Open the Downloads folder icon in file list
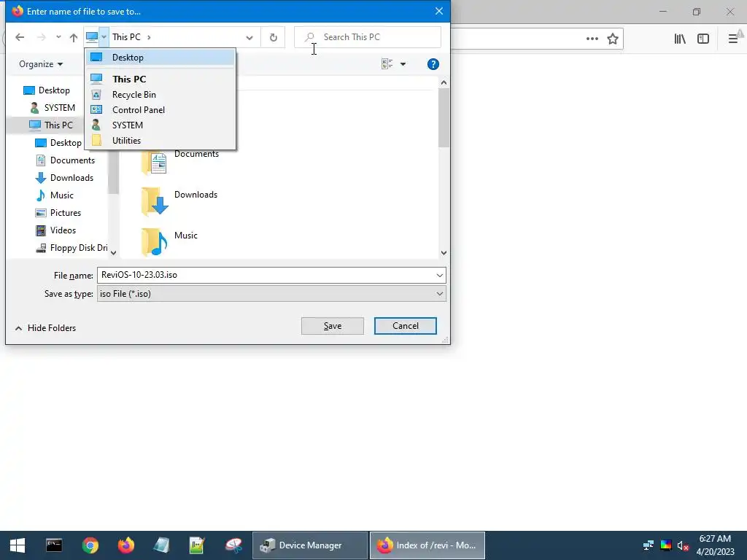The height and width of the screenshot is (560, 747). pyautogui.click(x=155, y=201)
